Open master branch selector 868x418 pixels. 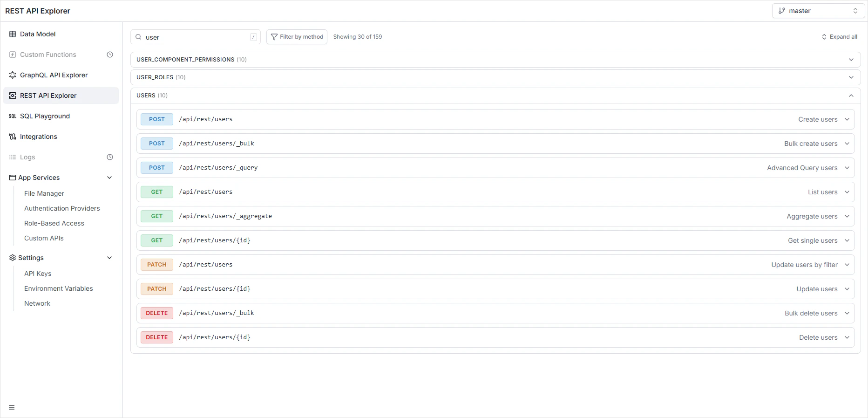818,11
